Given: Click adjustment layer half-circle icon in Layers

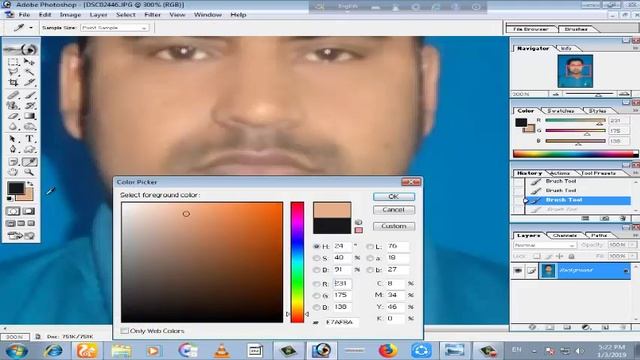Looking at the screenshot, I should pos(586,327).
